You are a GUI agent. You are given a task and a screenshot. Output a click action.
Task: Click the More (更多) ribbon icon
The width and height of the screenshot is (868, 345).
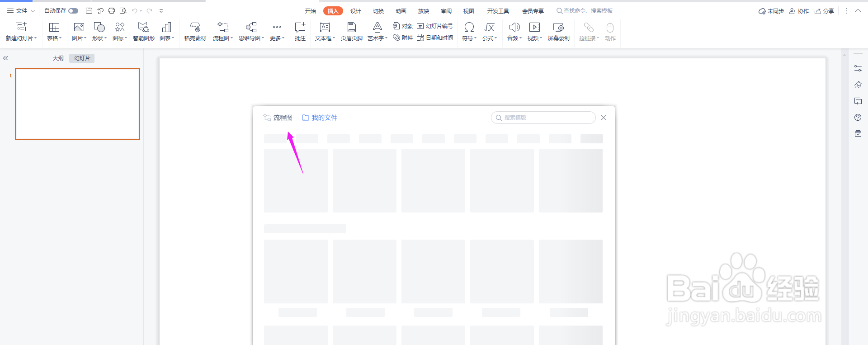(x=277, y=27)
